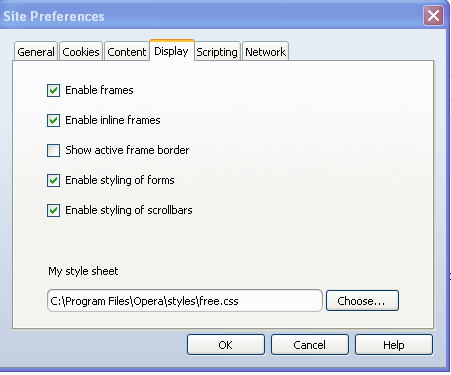The height and width of the screenshot is (375, 451).
Task: Switch to the General tab
Action: click(36, 52)
